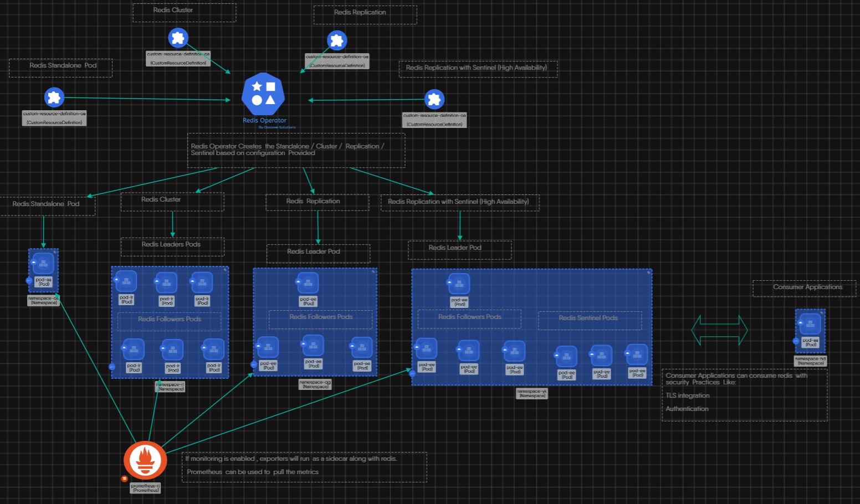
Task: Click the double-headed arrow shape near Consumer Applications
Action: click(x=719, y=330)
